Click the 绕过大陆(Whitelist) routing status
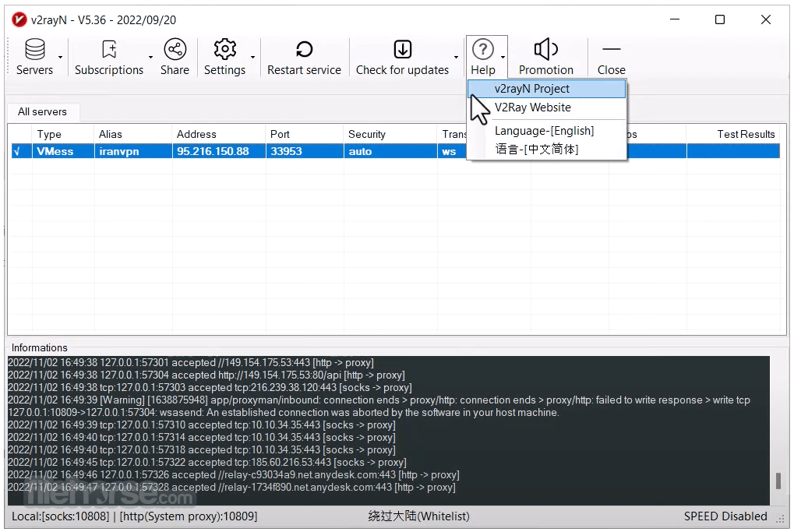Viewport: 794px width, 532px height. [418, 516]
